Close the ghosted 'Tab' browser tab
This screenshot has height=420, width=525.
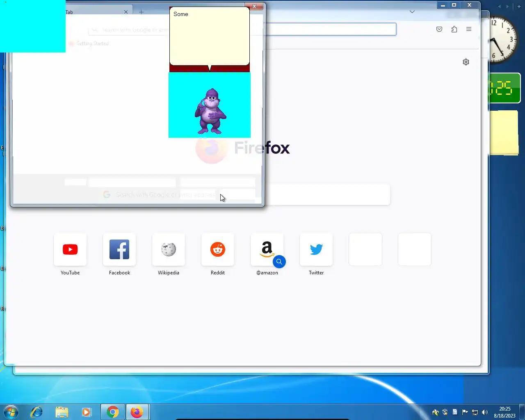pos(126,12)
